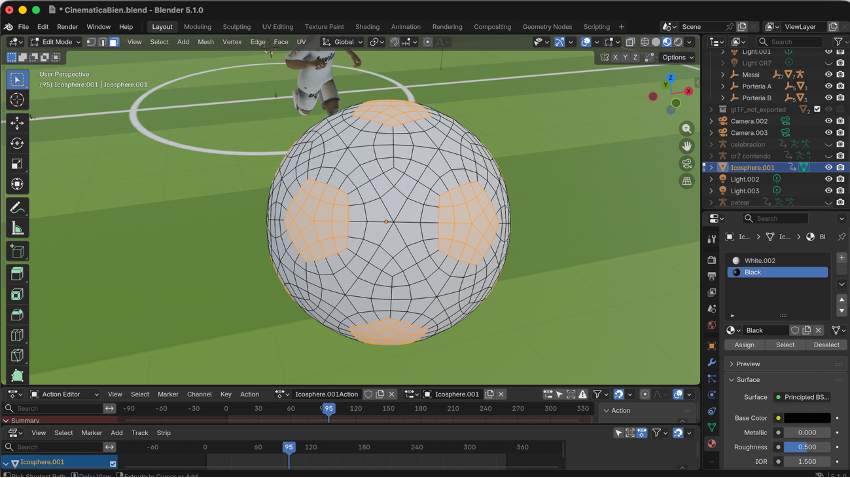Toggle camera view in the viewport

(x=687, y=164)
